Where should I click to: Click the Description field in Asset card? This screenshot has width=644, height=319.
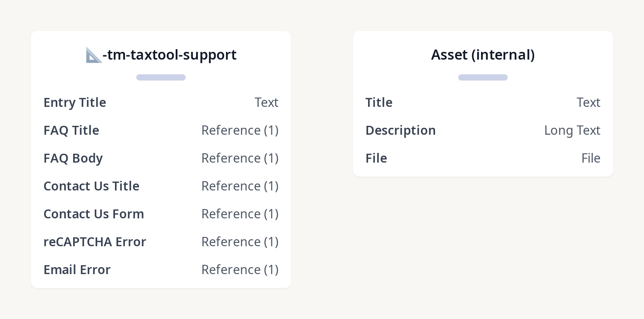[401, 130]
